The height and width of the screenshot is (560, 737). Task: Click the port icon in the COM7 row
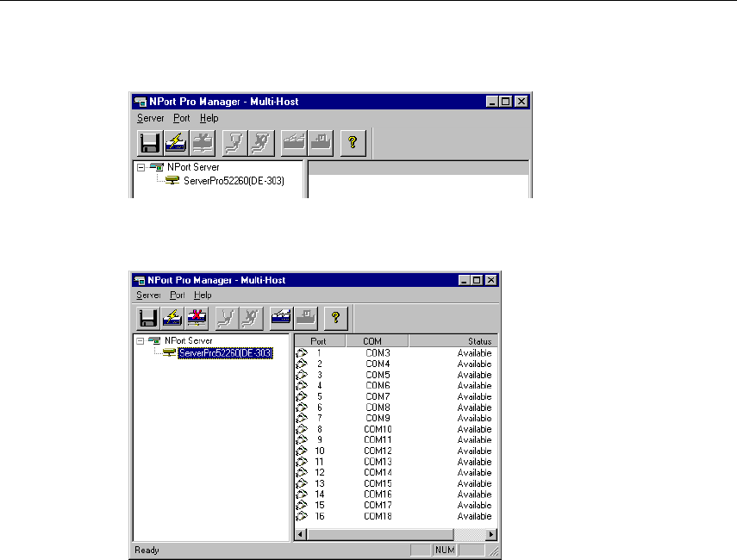[302, 396]
